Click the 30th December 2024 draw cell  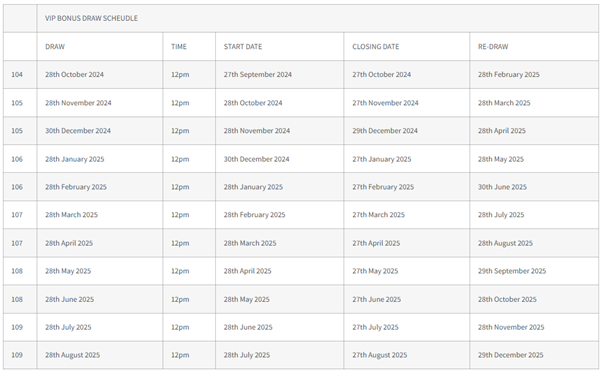[x=99, y=131]
